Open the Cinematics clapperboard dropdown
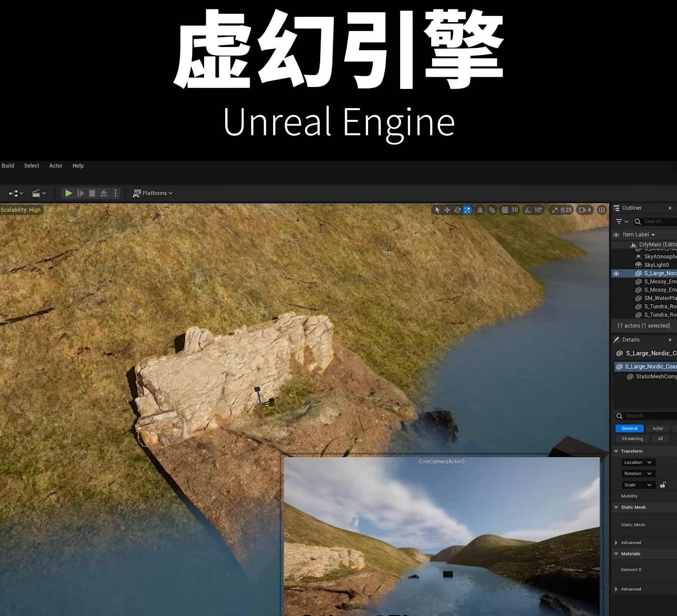This screenshot has width=677, height=616. [x=39, y=193]
